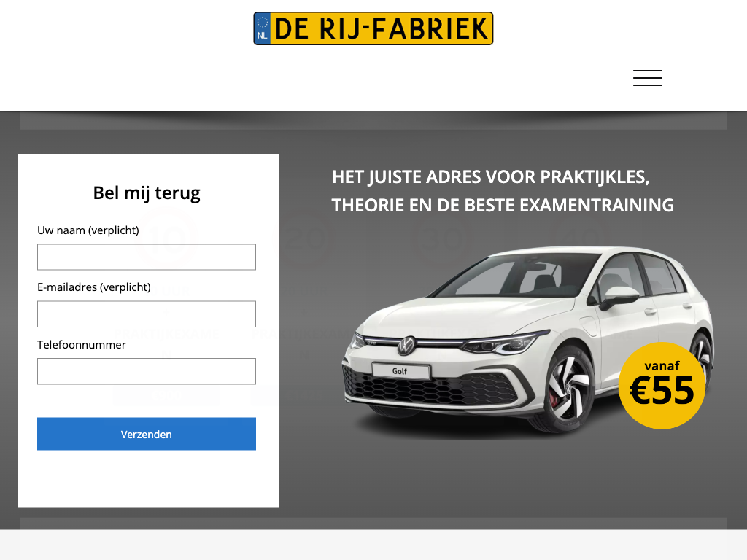Select the yellow vanaf €55 price badge
Screen dimensions: 747x560
[x=662, y=385]
